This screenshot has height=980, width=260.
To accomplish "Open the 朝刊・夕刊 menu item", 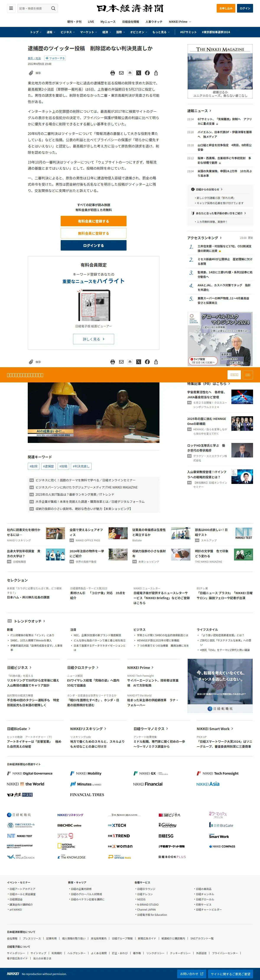I will click(x=74, y=22).
